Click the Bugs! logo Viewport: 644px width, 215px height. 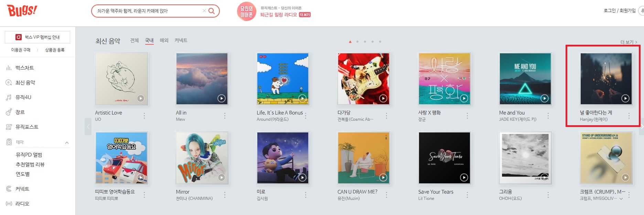point(22,11)
